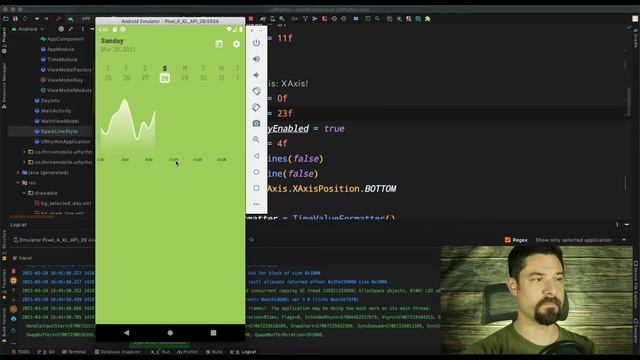The image size is (640, 360).
Task: Click the Save All toolbar icon
Action: (15, 18)
